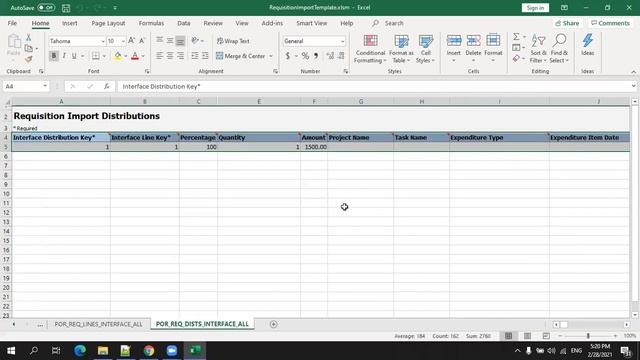Viewport: 640px width, 360px height.
Task: Switch to the Smart View tab
Action: tap(311, 23)
